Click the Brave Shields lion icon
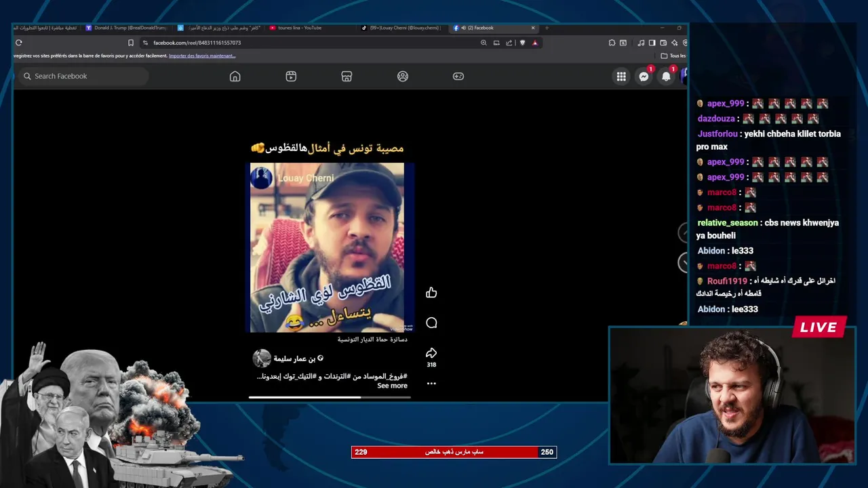Screen dimensions: 868x488 point(522,43)
